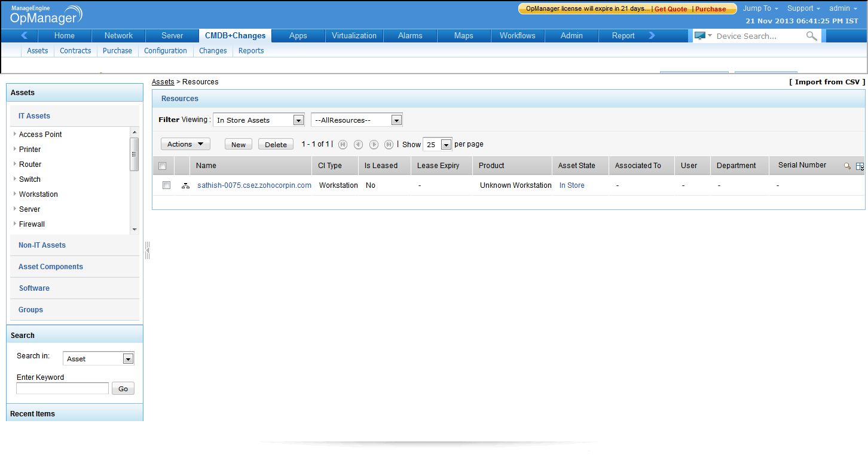Click the Get Quote link

[x=671, y=9]
